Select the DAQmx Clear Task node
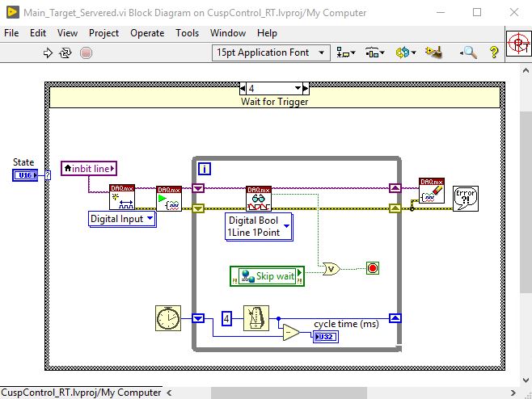The height and width of the screenshot is (399, 532). point(432,191)
